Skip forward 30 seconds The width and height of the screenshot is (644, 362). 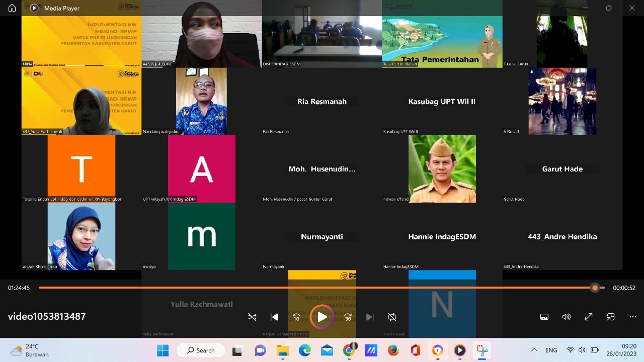pyautogui.click(x=348, y=317)
